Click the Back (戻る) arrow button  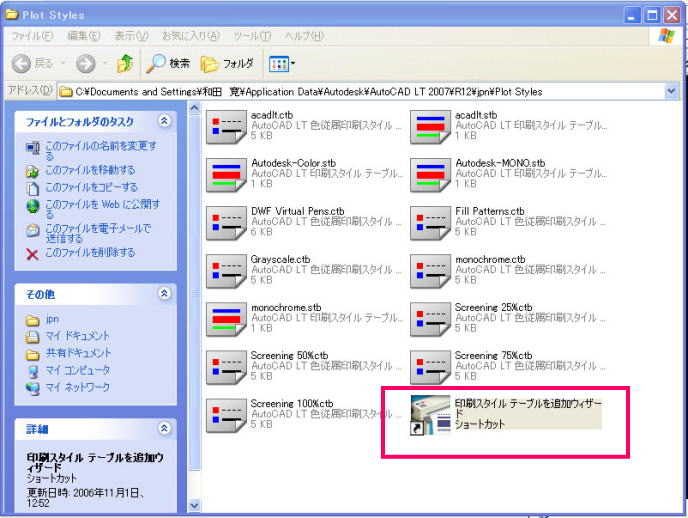(32, 64)
